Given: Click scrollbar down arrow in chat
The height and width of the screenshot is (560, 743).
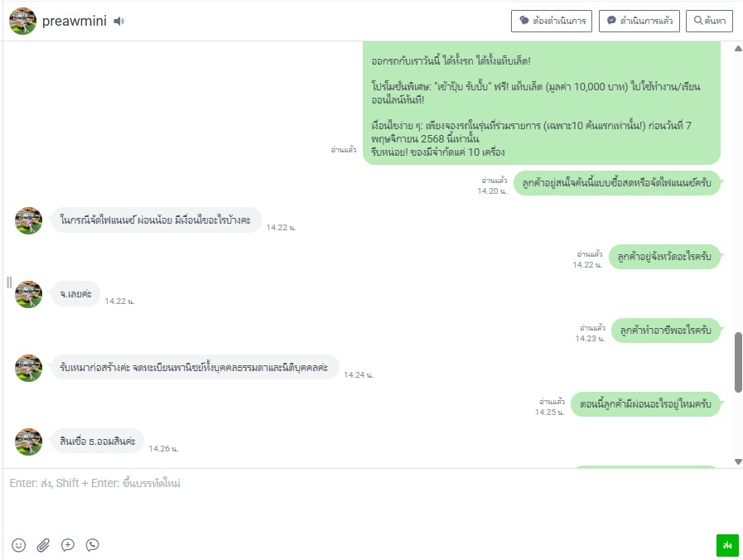Looking at the screenshot, I should 738,461.
